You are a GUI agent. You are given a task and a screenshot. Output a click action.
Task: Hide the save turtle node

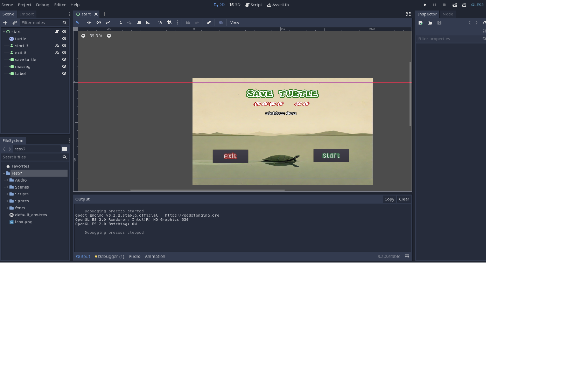tap(64, 60)
